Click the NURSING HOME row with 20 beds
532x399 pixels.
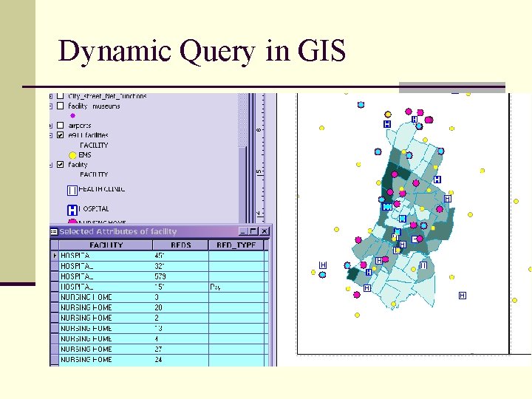point(160,307)
